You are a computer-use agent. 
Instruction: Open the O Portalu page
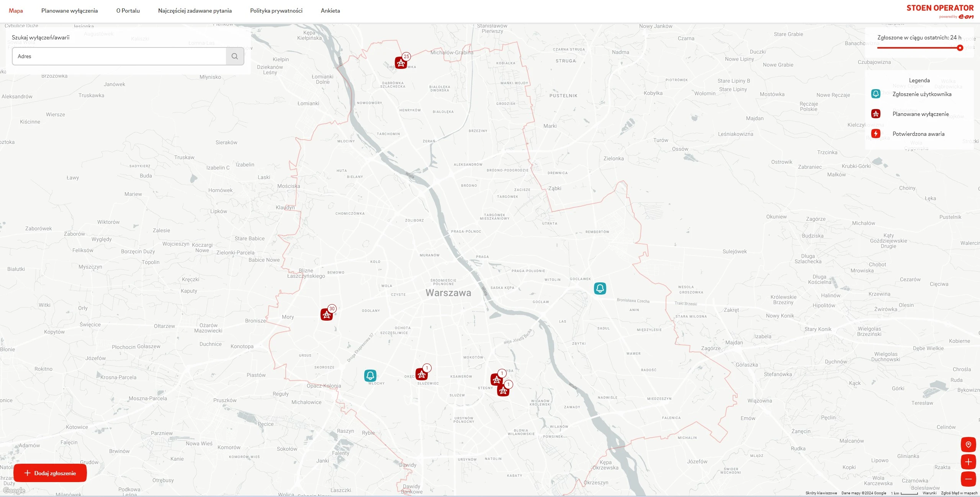128,11
